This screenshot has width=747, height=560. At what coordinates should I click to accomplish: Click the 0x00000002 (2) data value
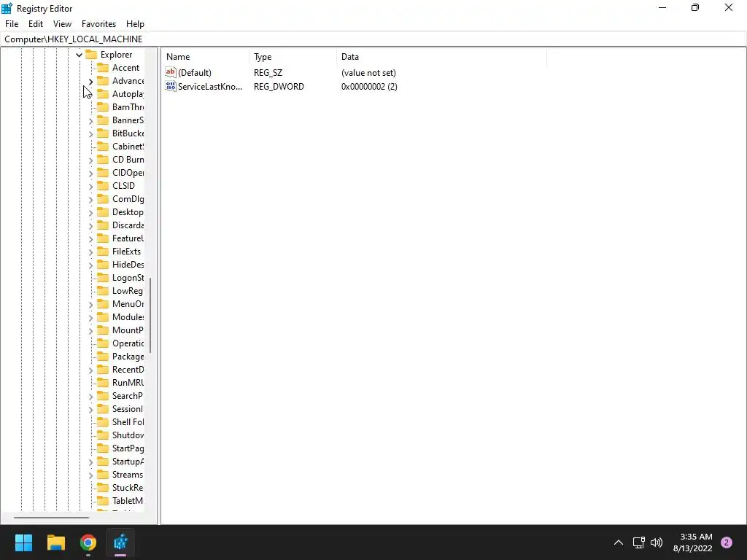click(x=369, y=87)
